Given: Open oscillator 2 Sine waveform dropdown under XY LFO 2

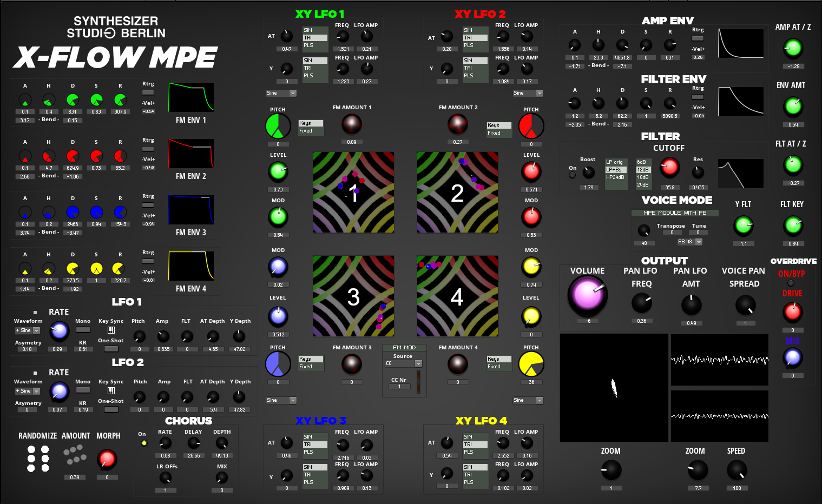Looking at the screenshot, I should tap(528, 93).
